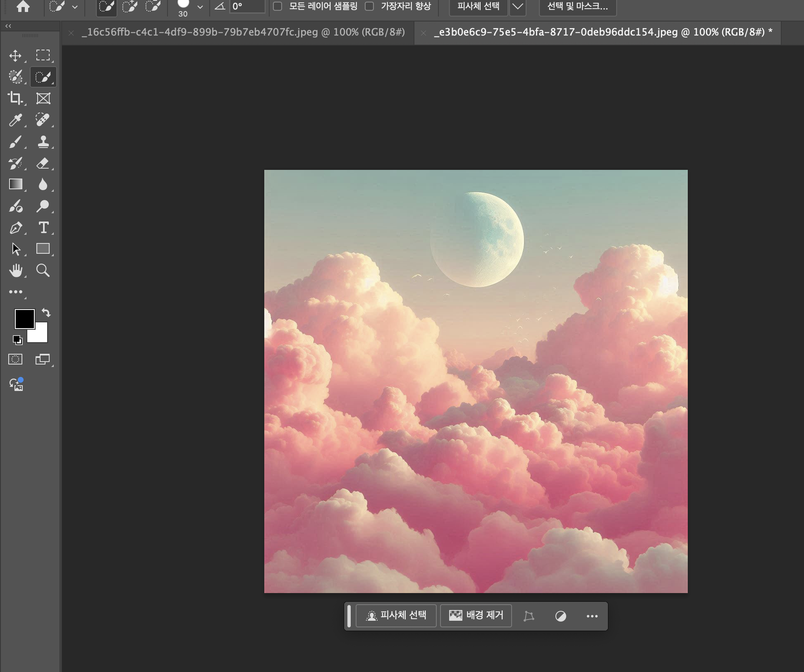Select the Gradient tool
This screenshot has height=672, width=804.
pyautogui.click(x=15, y=184)
